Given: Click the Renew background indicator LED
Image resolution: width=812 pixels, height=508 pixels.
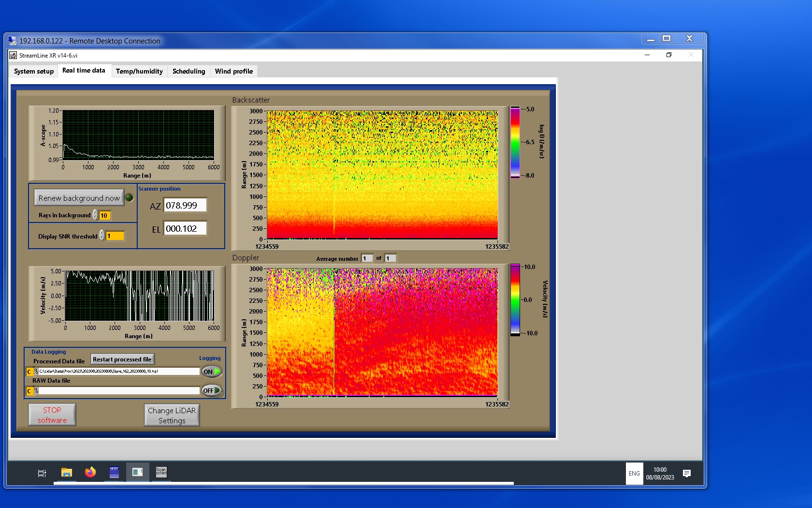Looking at the screenshot, I should tap(130, 197).
